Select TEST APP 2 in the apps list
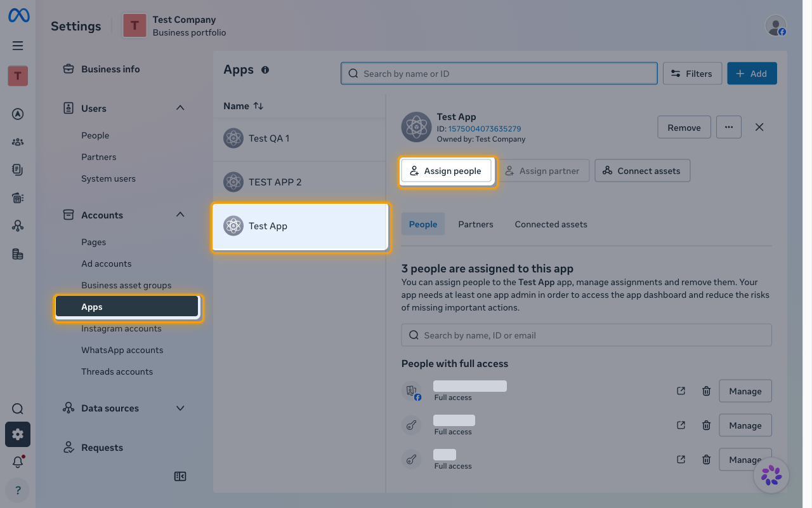 (x=299, y=182)
